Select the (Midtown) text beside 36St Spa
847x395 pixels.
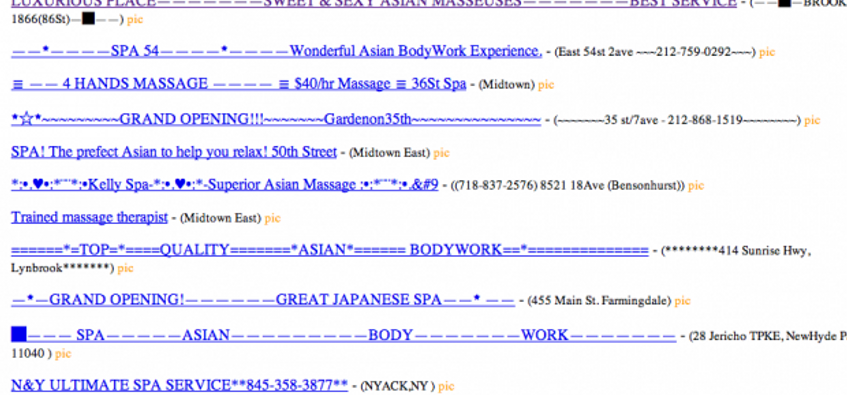(x=507, y=85)
